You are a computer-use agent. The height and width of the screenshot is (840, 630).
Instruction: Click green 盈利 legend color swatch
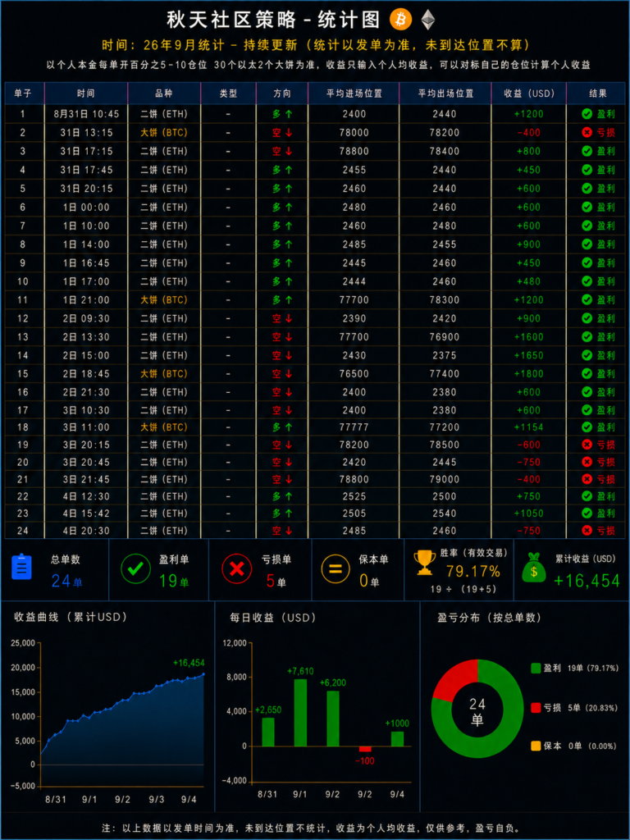536,668
